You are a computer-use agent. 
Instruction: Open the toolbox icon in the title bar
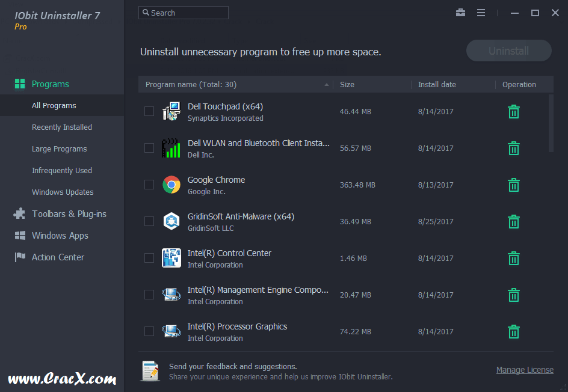pos(460,12)
